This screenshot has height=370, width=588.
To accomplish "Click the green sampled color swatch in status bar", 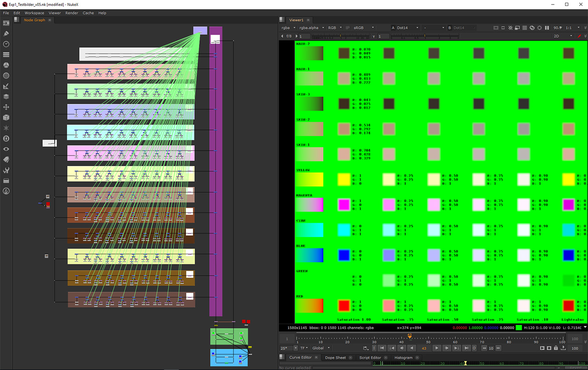I will click(x=519, y=327).
